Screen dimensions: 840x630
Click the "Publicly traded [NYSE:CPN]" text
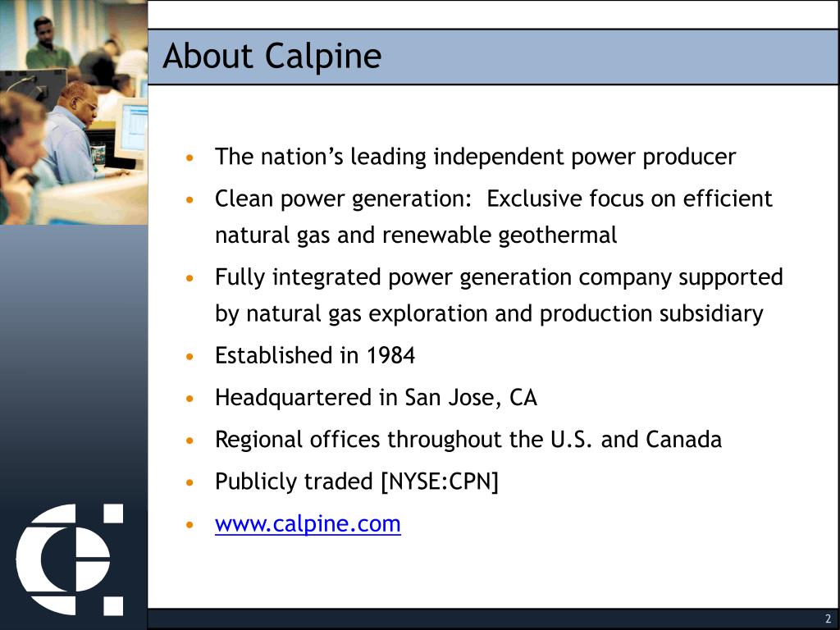point(354,482)
